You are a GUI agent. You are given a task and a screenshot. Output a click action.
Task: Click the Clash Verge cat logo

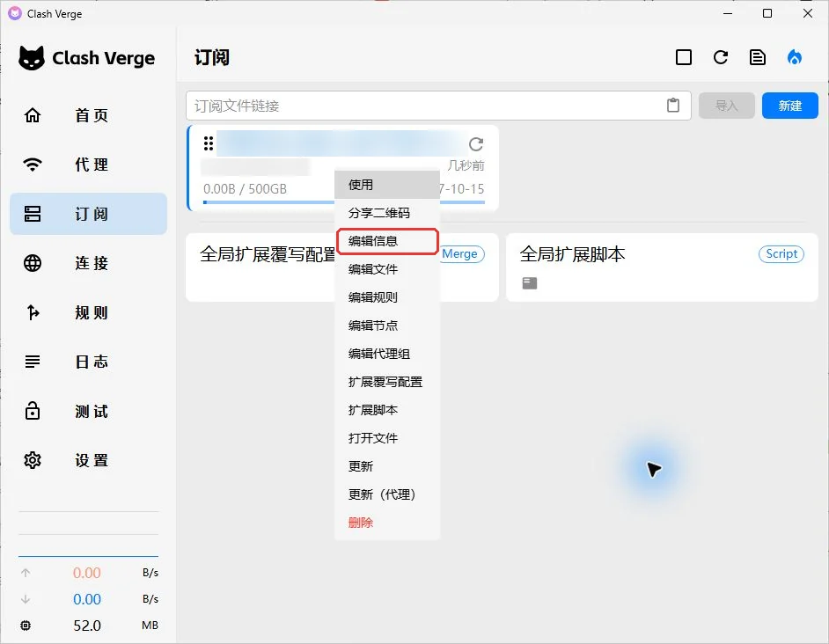coord(32,58)
